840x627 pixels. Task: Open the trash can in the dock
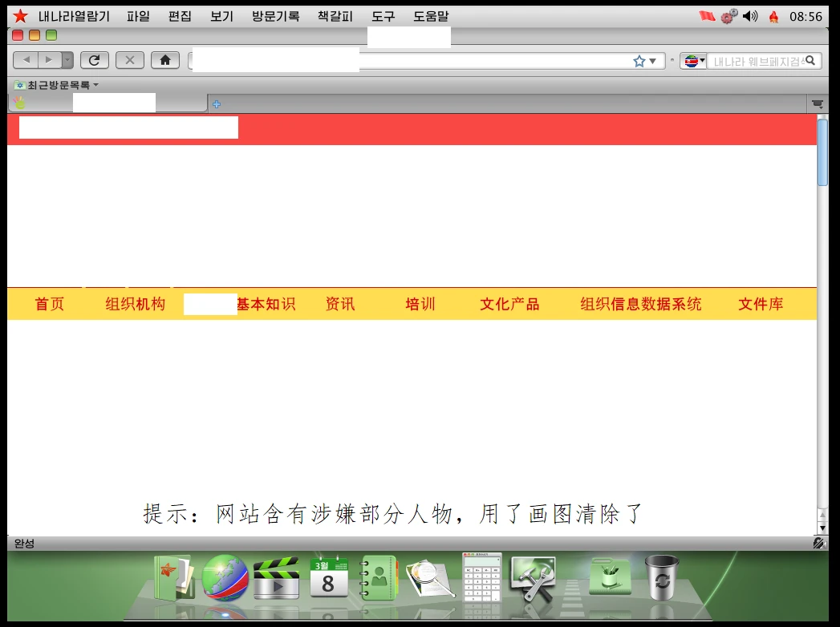[x=661, y=576]
